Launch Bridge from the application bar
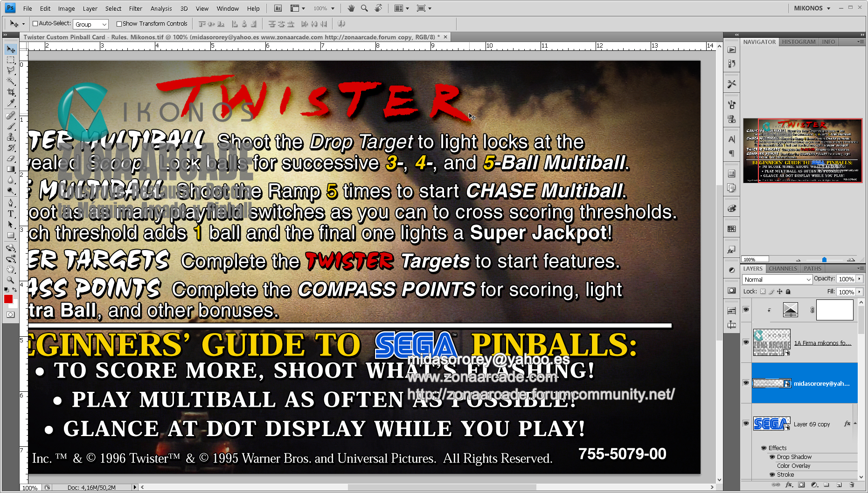Screen dimensions: 868x493 tap(278, 8)
